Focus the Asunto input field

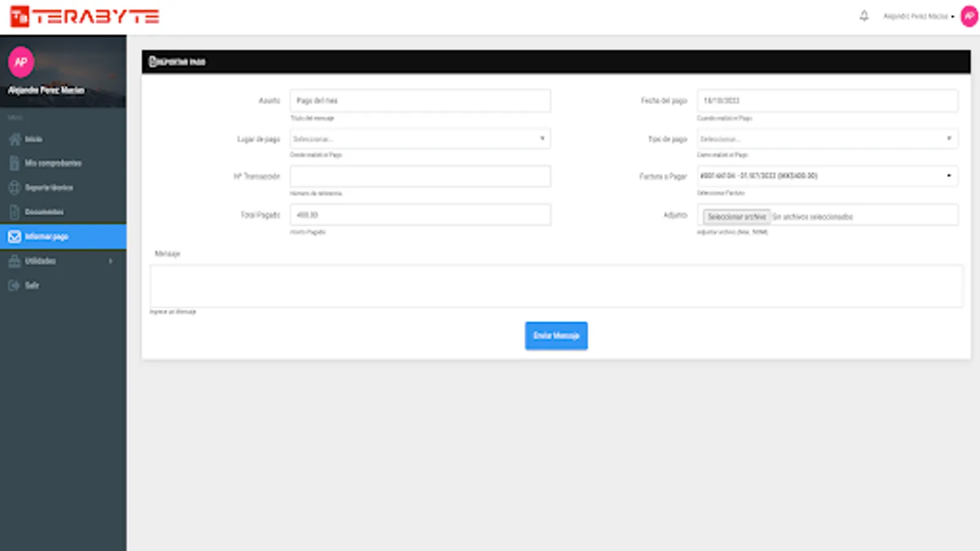[420, 100]
